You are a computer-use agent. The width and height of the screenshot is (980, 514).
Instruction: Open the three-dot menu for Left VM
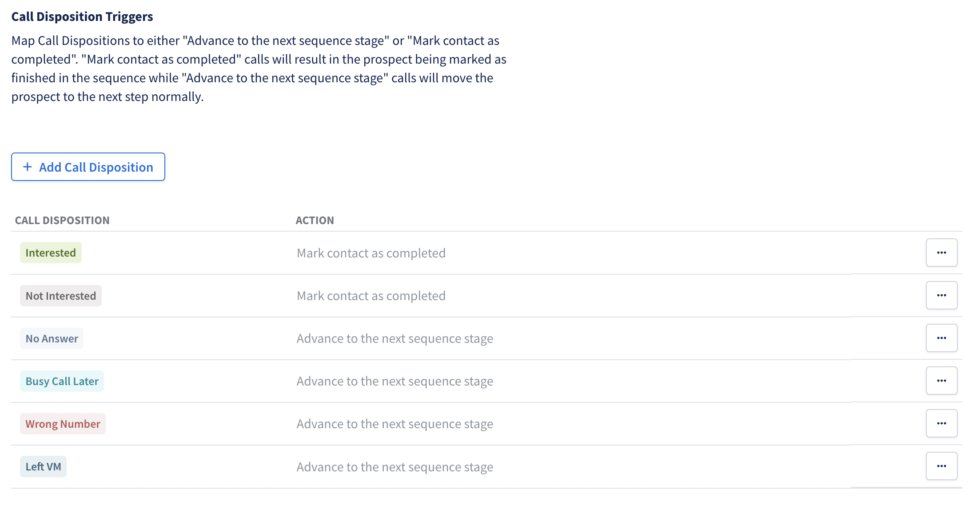(x=941, y=466)
